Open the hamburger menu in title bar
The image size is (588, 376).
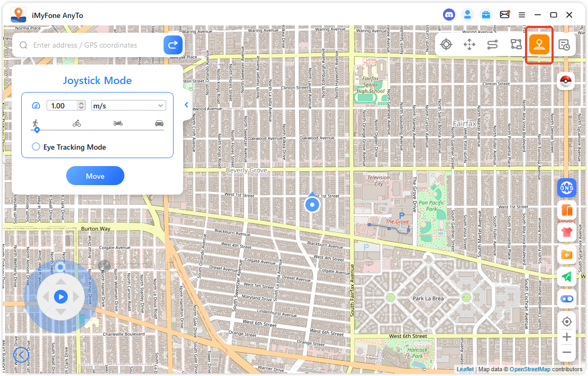(522, 15)
